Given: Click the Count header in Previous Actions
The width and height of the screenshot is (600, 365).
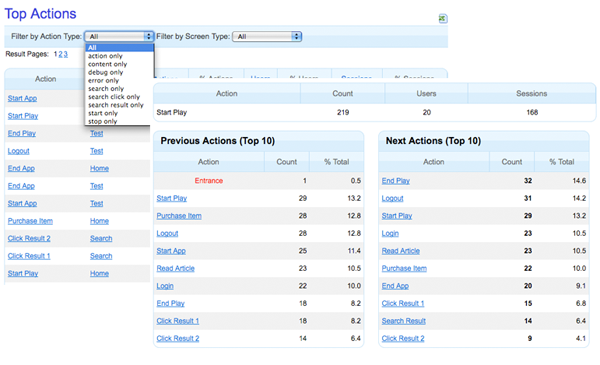Looking at the screenshot, I should (287, 162).
